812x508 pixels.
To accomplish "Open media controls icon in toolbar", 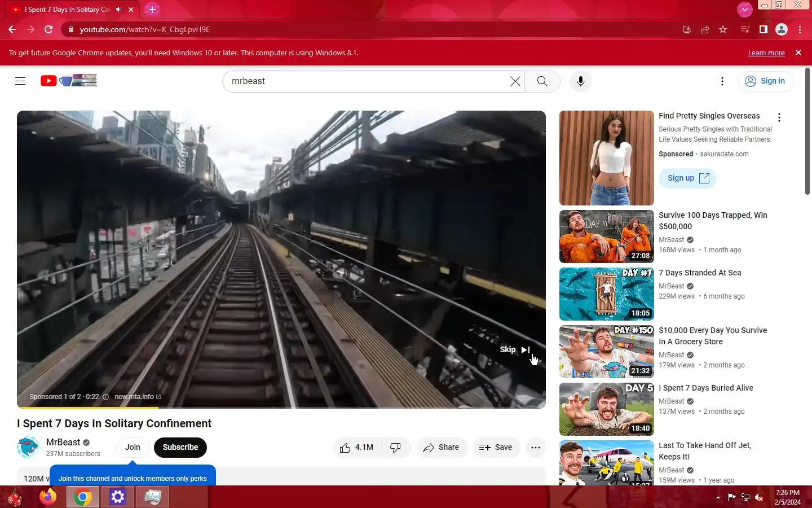I will [x=745, y=29].
